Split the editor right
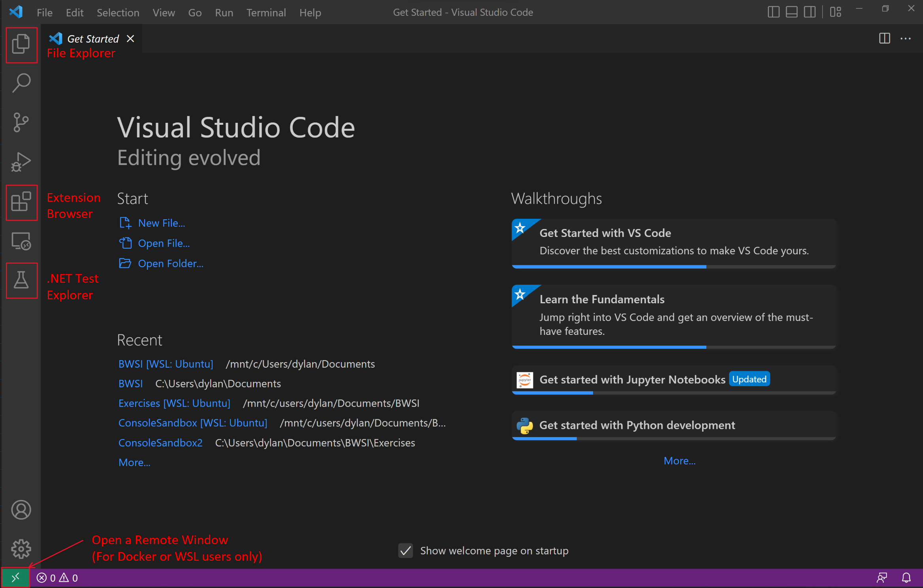The height and width of the screenshot is (588, 923). (884, 39)
